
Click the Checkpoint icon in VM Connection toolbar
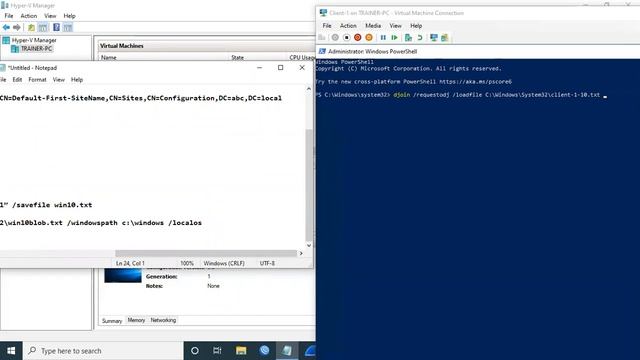(408, 38)
